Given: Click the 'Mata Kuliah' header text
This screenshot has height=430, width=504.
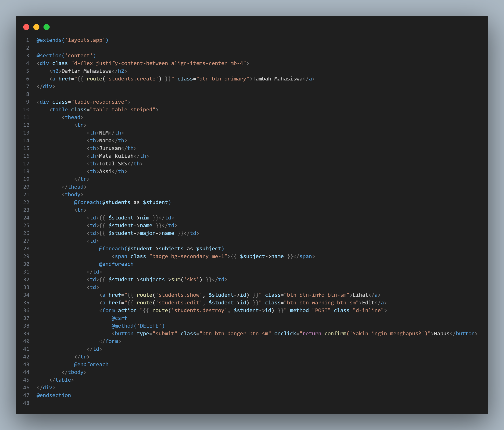Looking at the screenshot, I should point(116,156).
